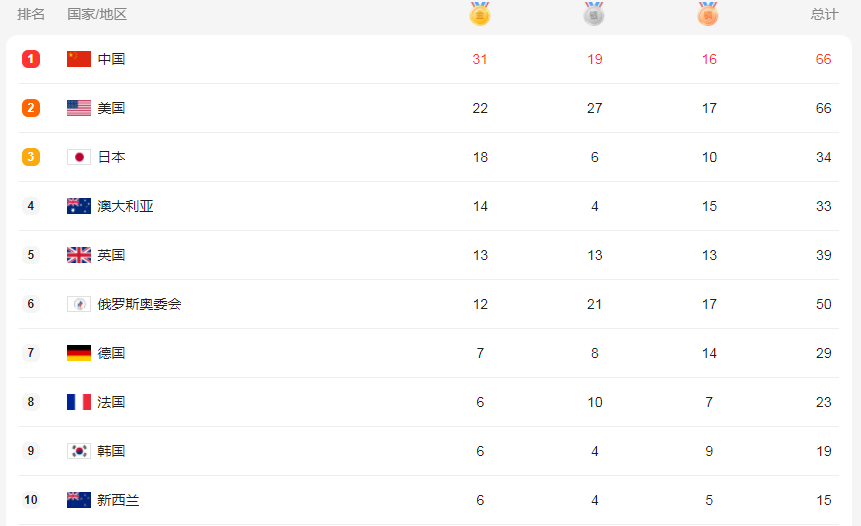Click the Russian Olympic Committee emblem
The height and width of the screenshot is (526, 861).
tap(79, 304)
